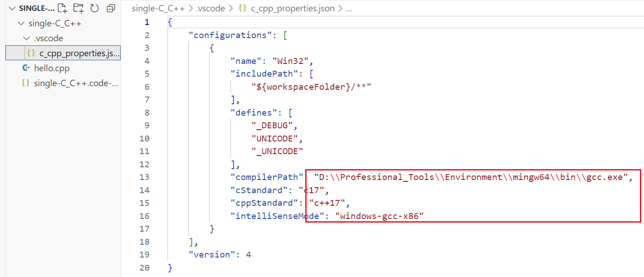Click the New Folder icon in Explorer header
This screenshot has width=644, height=277.
tap(78, 8)
